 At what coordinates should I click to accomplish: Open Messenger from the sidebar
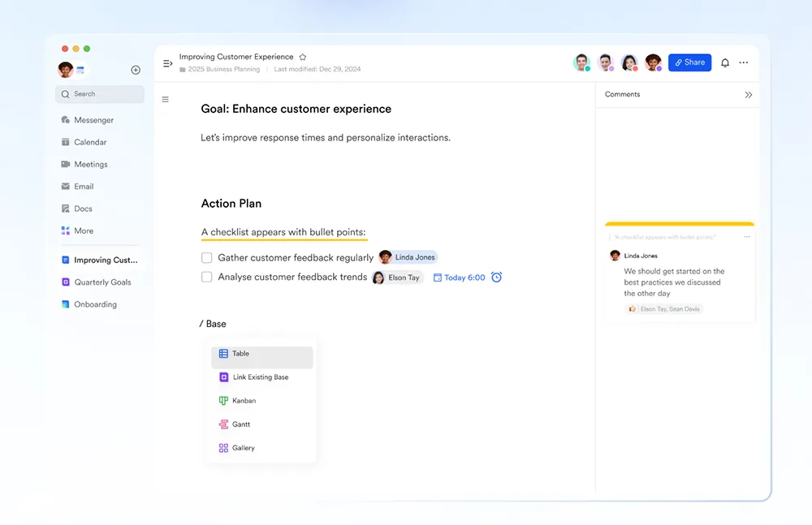(x=93, y=120)
